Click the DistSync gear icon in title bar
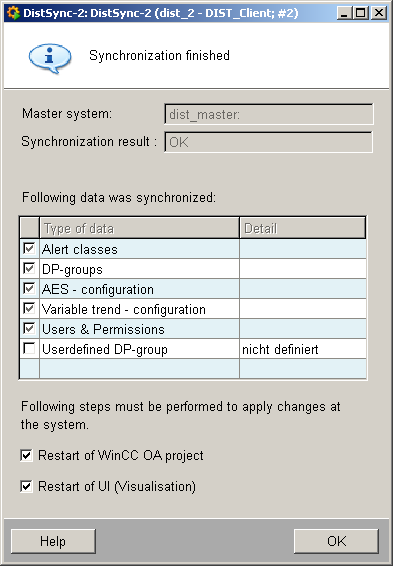Viewport: 393px width, 566px height. coord(13,13)
